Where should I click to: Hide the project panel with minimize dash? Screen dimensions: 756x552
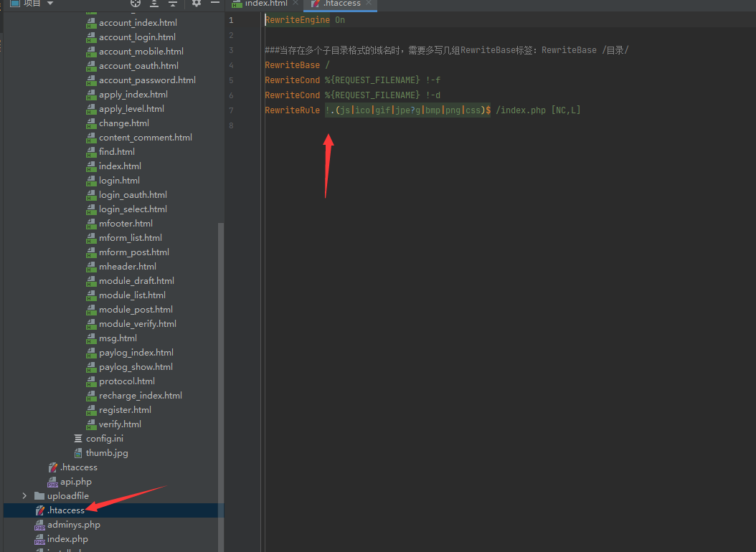(214, 4)
